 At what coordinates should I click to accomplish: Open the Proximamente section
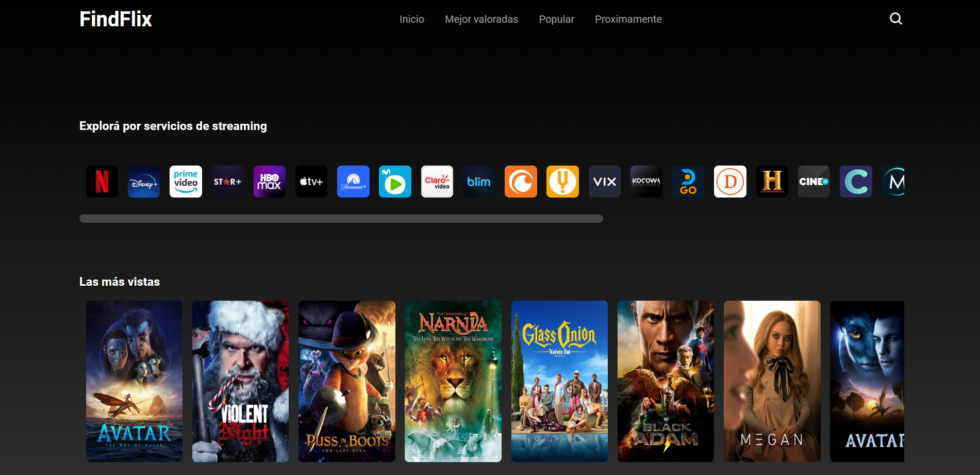tap(628, 19)
